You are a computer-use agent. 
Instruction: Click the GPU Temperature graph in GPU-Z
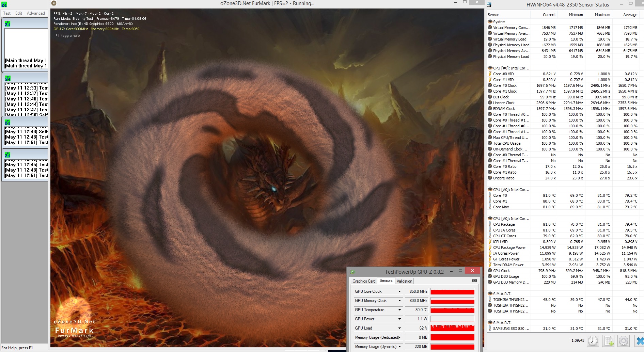[453, 310]
